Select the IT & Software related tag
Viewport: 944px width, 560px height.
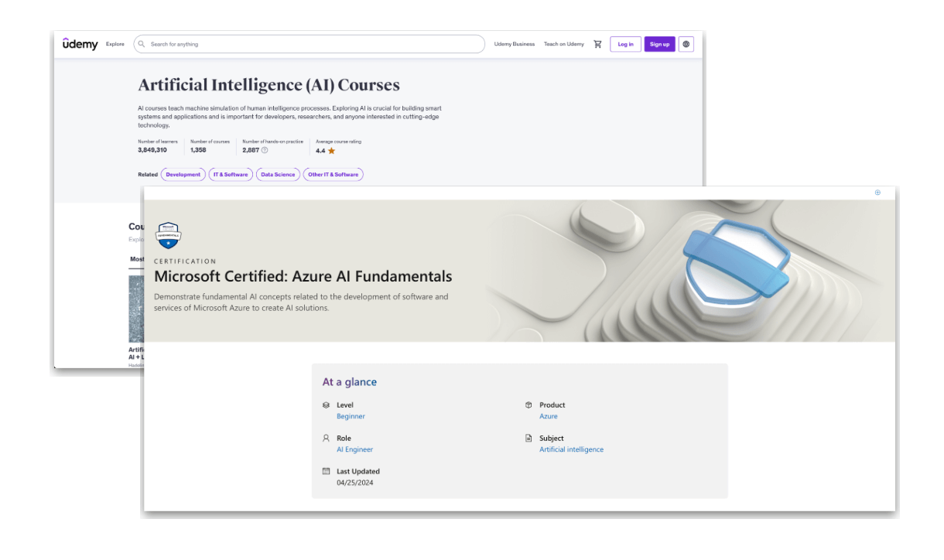coord(231,175)
